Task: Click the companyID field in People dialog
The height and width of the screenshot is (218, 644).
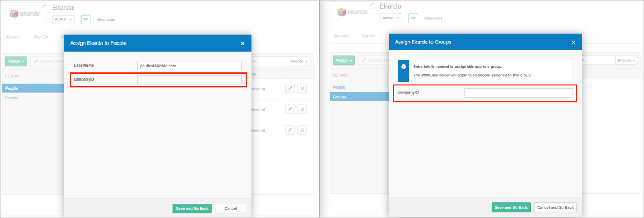Action: [x=189, y=79]
